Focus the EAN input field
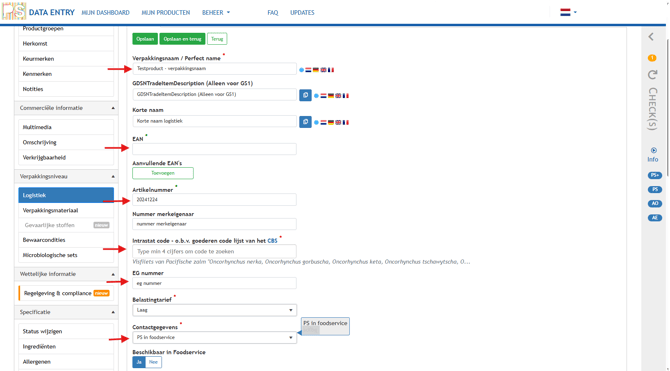 [x=215, y=149]
